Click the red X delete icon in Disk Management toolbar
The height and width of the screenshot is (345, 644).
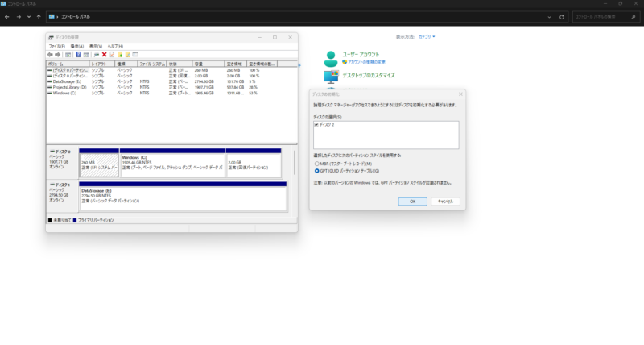click(104, 55)
